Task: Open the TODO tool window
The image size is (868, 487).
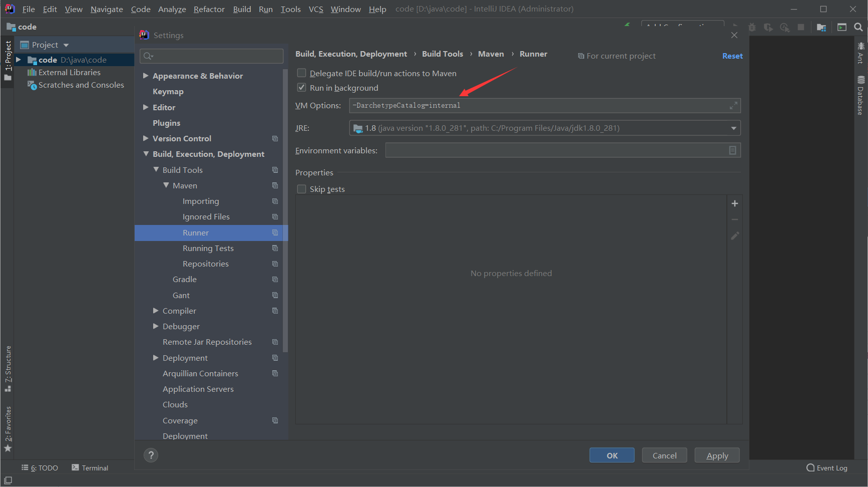Action: pyautogui.click(x=40, y=468)
